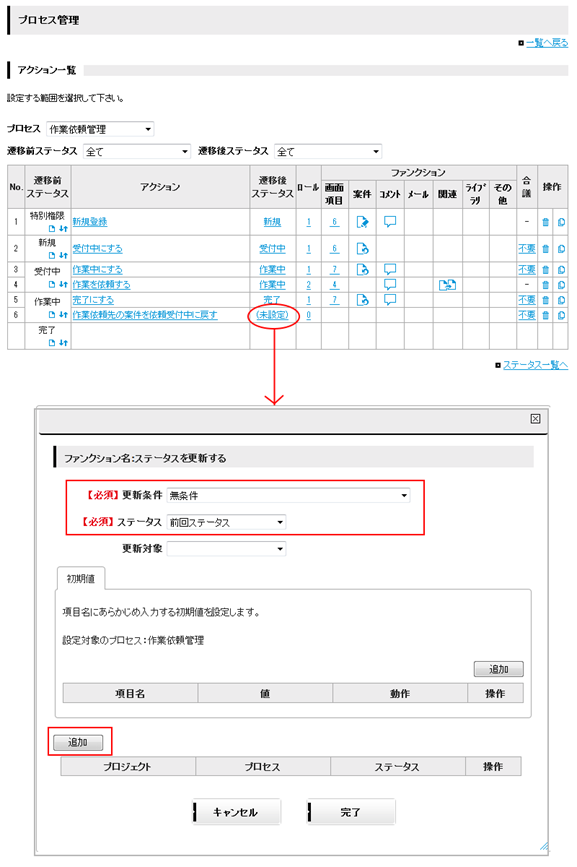This screenshot has height=867, width=577.
Task: Delete row 6 with its trash icon
Action: coord(545,315)
